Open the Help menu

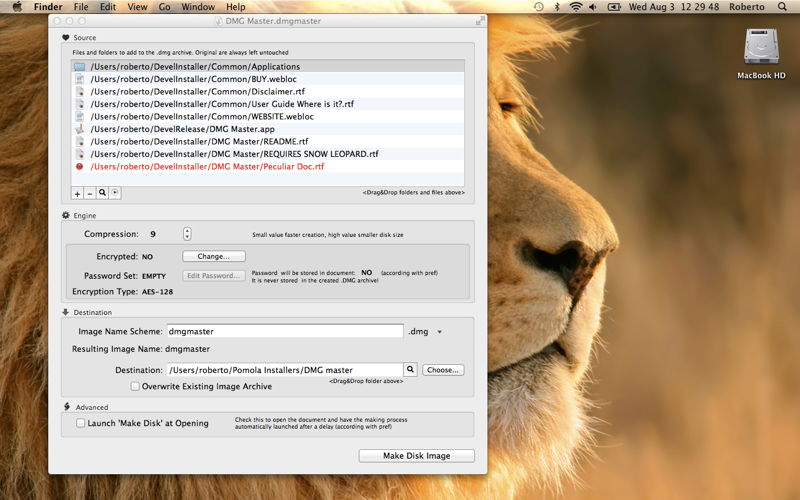click(236, 7)
